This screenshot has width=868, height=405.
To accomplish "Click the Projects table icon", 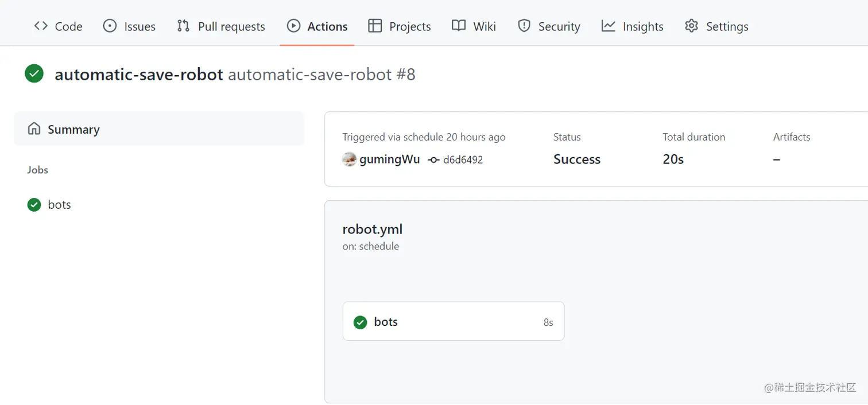I will coord(375,26).
